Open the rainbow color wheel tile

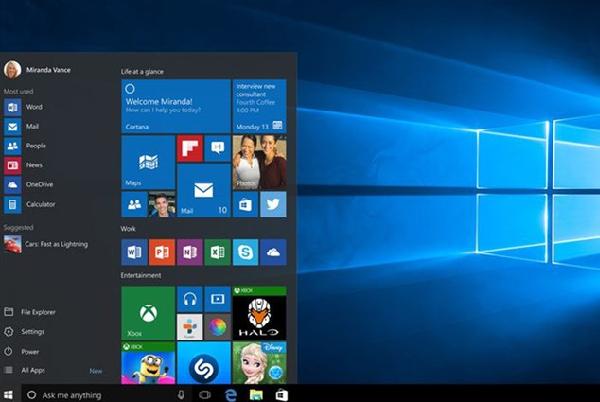point(218,327)
